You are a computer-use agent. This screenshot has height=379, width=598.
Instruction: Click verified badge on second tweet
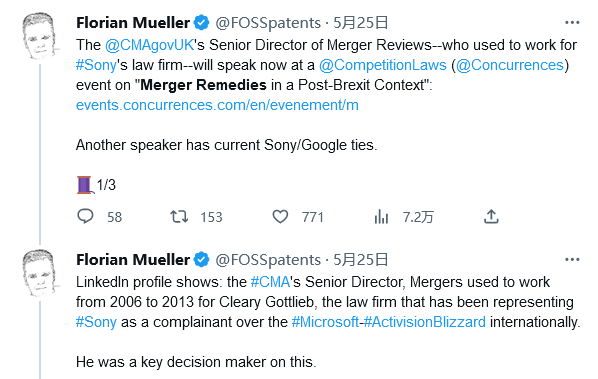(201, 260)
